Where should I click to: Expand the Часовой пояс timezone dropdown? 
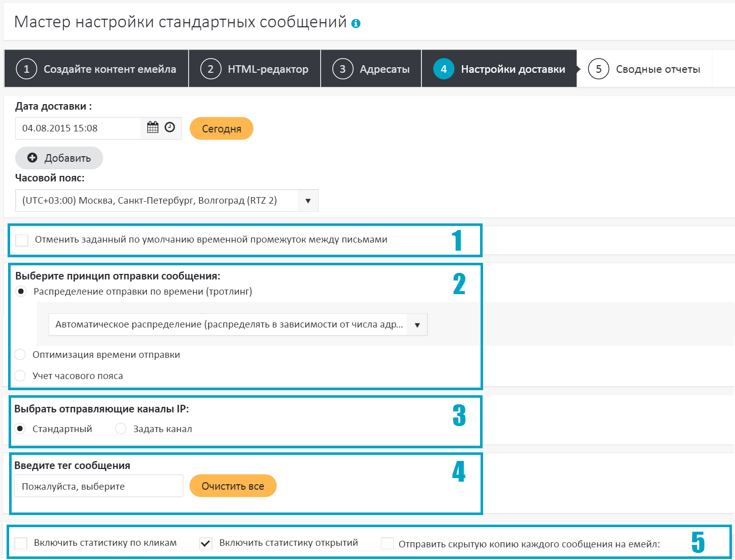coord(308,201)
